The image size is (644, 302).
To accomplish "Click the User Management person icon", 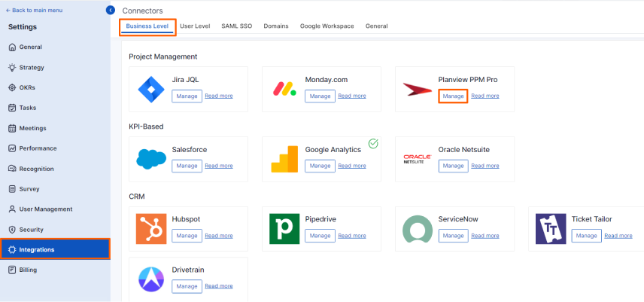I will (12, 209).
